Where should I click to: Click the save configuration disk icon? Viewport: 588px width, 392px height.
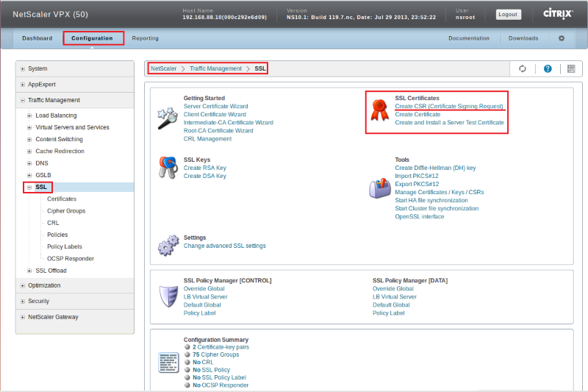tap(571, 68)
